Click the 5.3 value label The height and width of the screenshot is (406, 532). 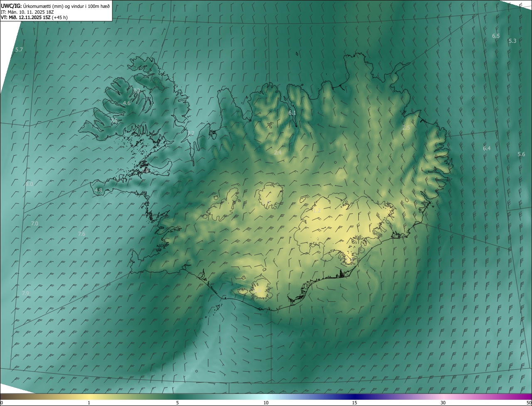point(512,41)
